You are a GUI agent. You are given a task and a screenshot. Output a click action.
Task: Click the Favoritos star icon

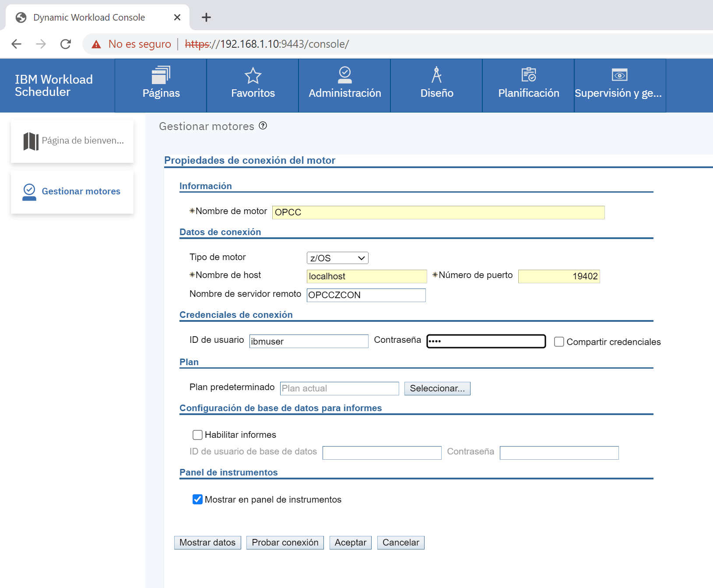tap(253, 75)
